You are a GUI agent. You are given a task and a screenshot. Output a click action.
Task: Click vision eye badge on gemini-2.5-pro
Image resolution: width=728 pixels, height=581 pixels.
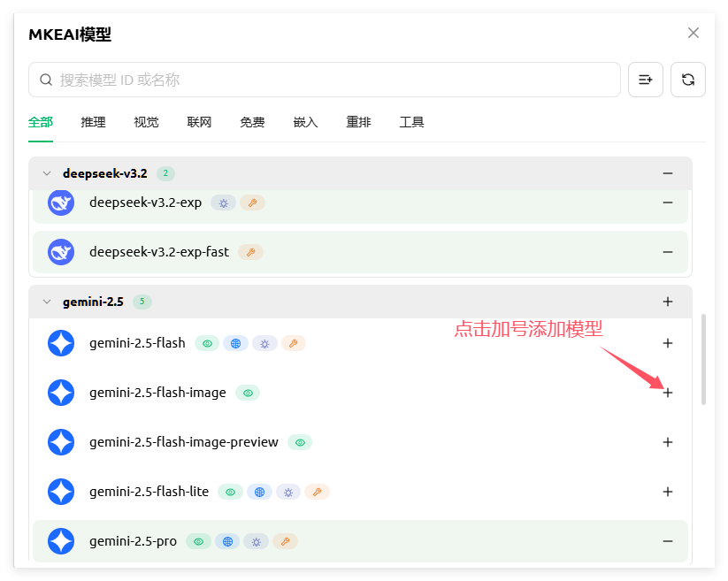(199, 541)
